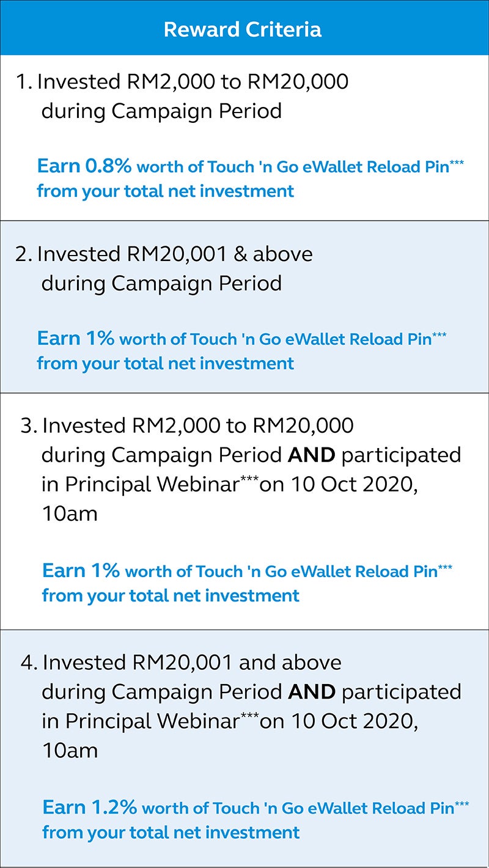
Task: Click the bold AND in criterion 4
Action: [312, 692]
